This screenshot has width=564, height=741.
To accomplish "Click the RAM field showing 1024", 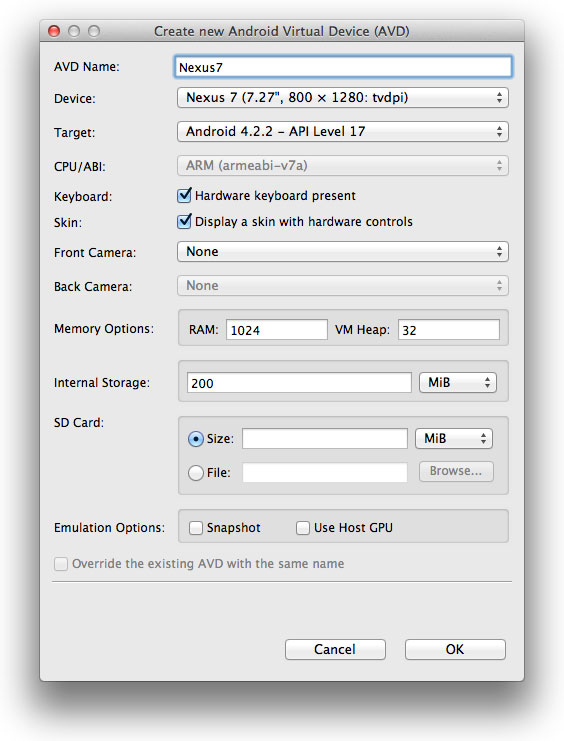I will pos(277,330).
